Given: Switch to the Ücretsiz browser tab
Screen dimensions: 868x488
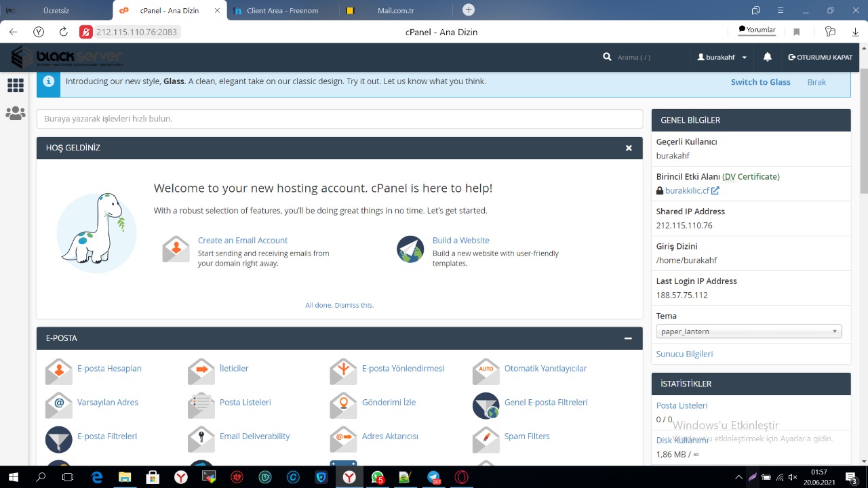Looking at the screenshot, I should pos(56,10).
